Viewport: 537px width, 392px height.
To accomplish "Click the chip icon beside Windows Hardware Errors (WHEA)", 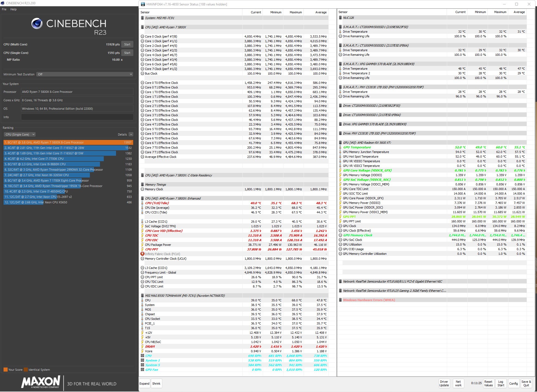I will point(340,300).
